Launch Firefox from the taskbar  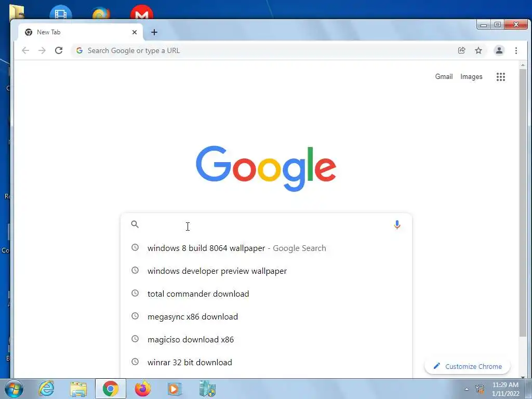pos(142,389)
